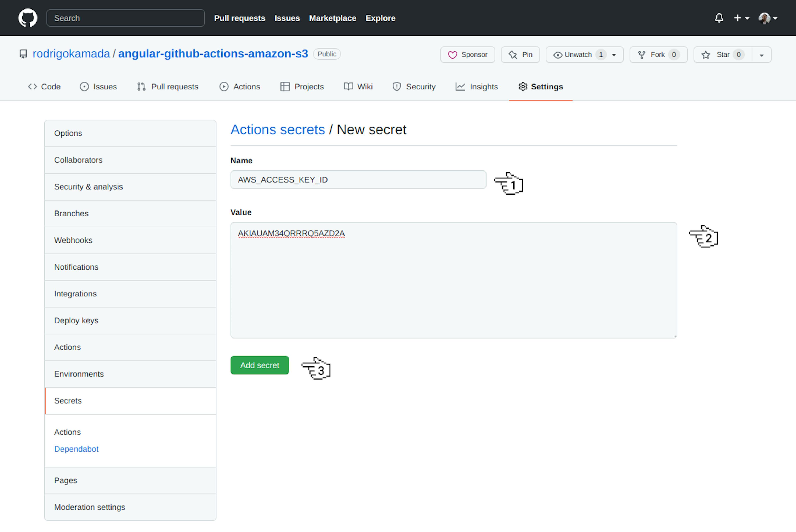
Task: Select Secrets in settings sidebar
Action: pyautogui.click(x=130, y=401)
